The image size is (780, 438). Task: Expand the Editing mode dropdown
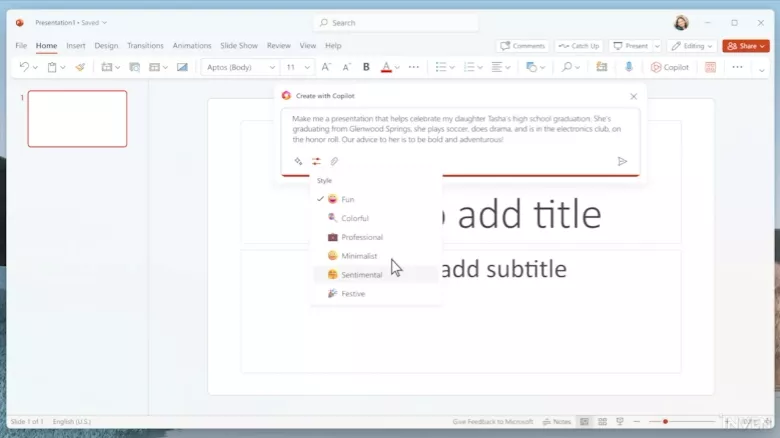click(692, 46)
